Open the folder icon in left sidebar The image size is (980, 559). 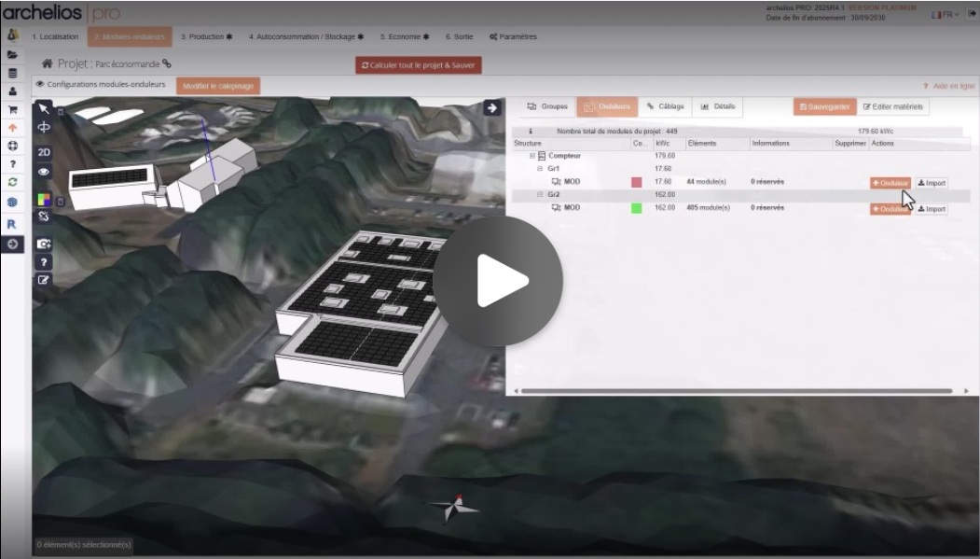pos(12,54)
